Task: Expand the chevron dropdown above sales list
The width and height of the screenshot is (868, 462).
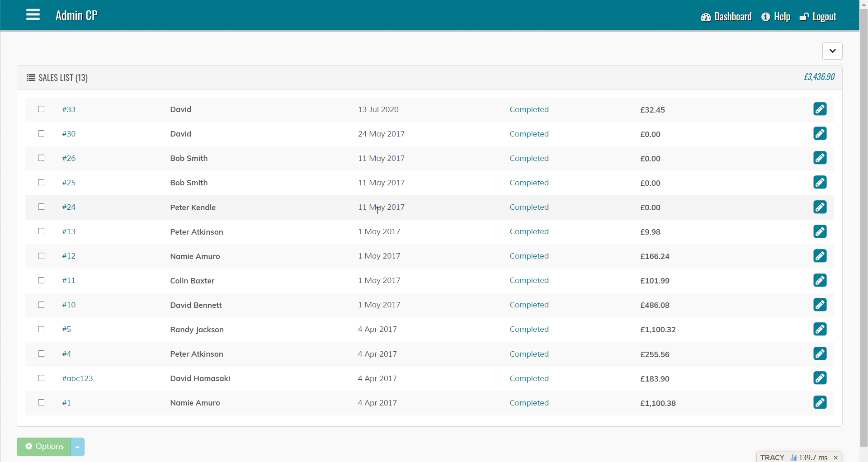Action: (x=832, y=51)
